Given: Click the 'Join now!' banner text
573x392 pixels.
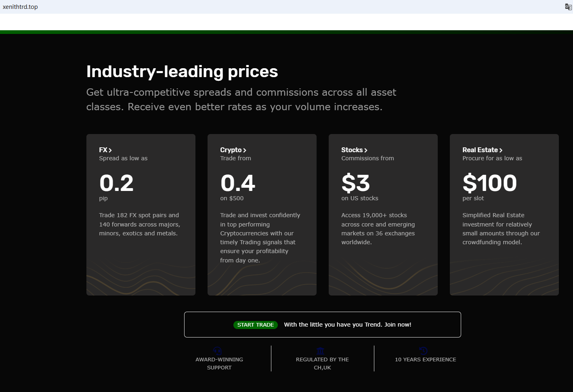Looking at the screenshot, I should (347, 325).
